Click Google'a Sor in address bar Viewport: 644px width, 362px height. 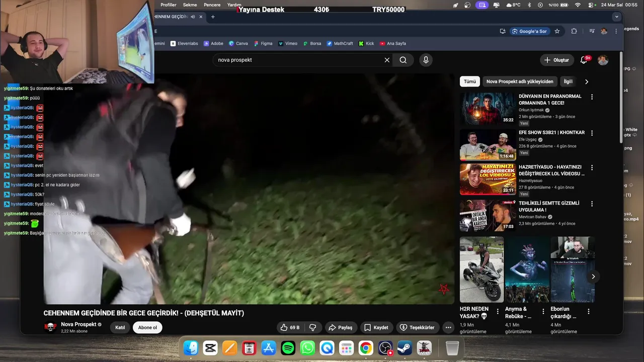tap(529, 31)
